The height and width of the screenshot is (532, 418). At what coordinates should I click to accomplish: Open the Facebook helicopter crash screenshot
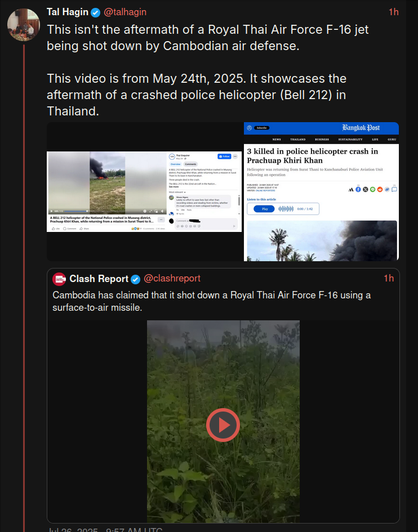144,191
